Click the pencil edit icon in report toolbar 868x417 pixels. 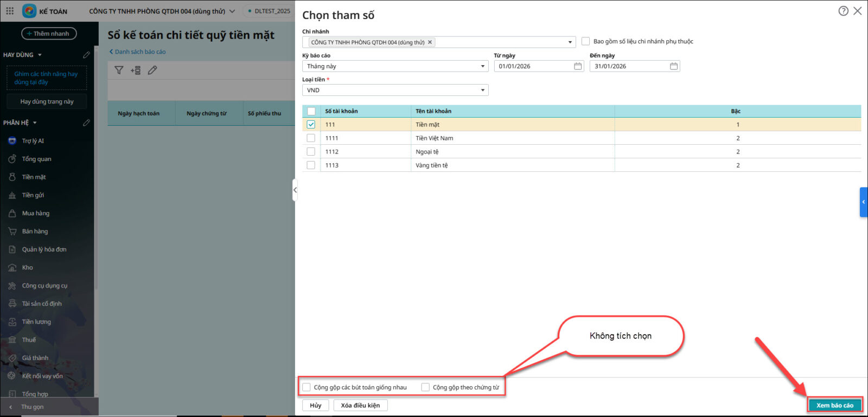(x=152, y=70)
